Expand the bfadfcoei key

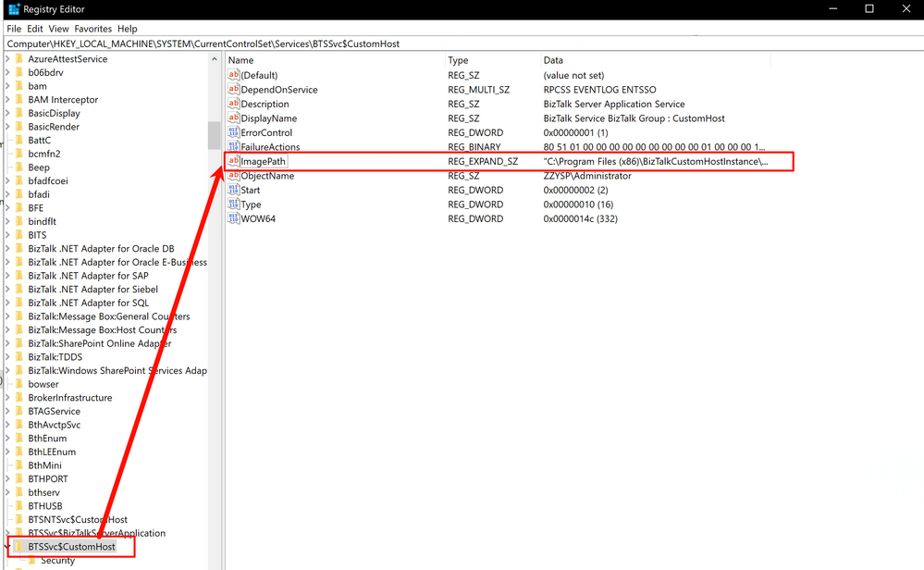7,181
